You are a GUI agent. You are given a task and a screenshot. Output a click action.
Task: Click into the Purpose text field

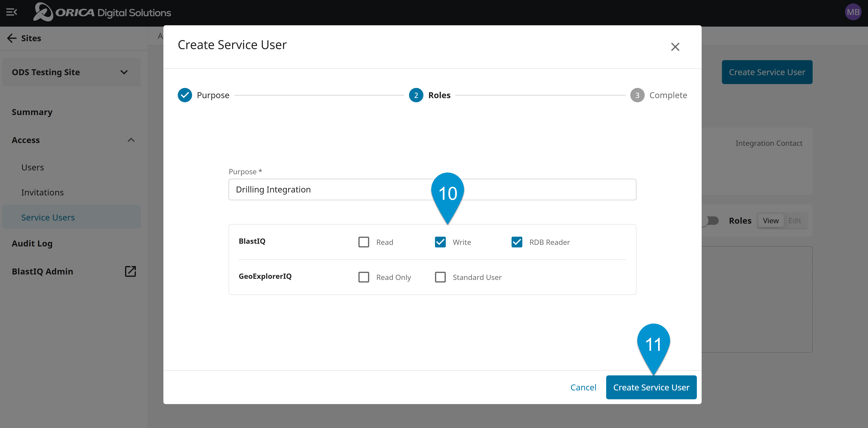(x=432, y=190)
